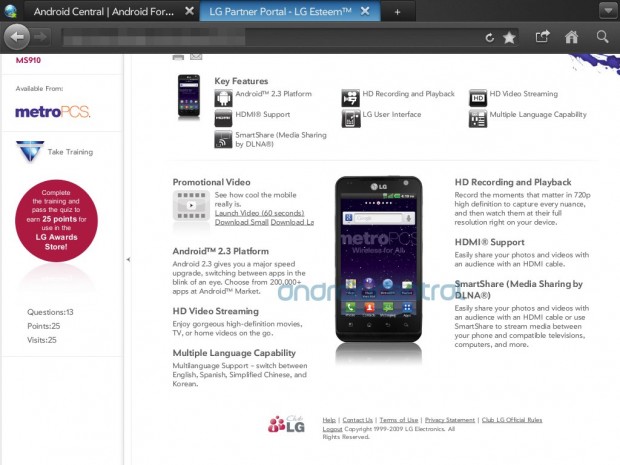Reload the page with the refresh icon
The image size is (620, 465).
pyautogui.click(x=490, y=37)
